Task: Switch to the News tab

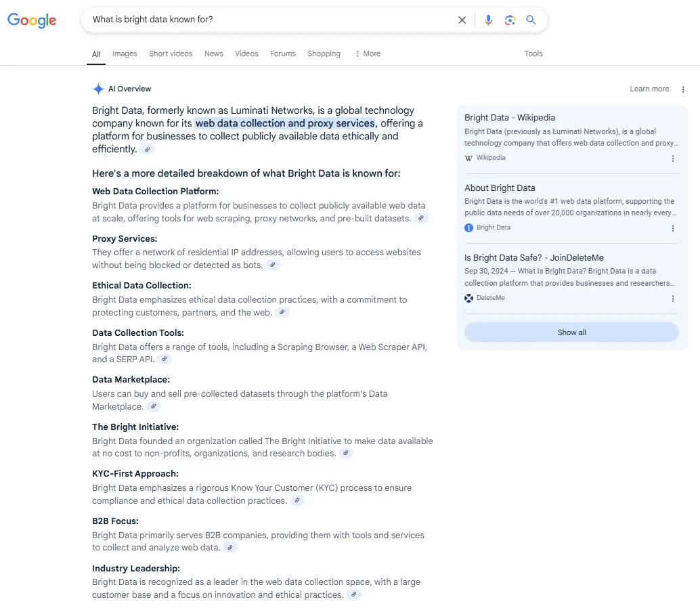Action: pyautogui.click(x=214, y=53)
